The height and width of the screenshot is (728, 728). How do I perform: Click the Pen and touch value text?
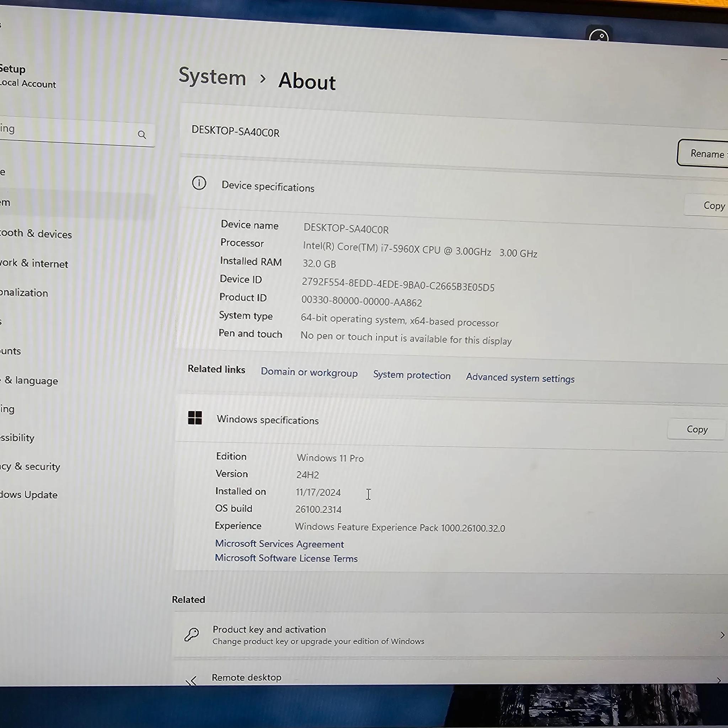[406, 338]
